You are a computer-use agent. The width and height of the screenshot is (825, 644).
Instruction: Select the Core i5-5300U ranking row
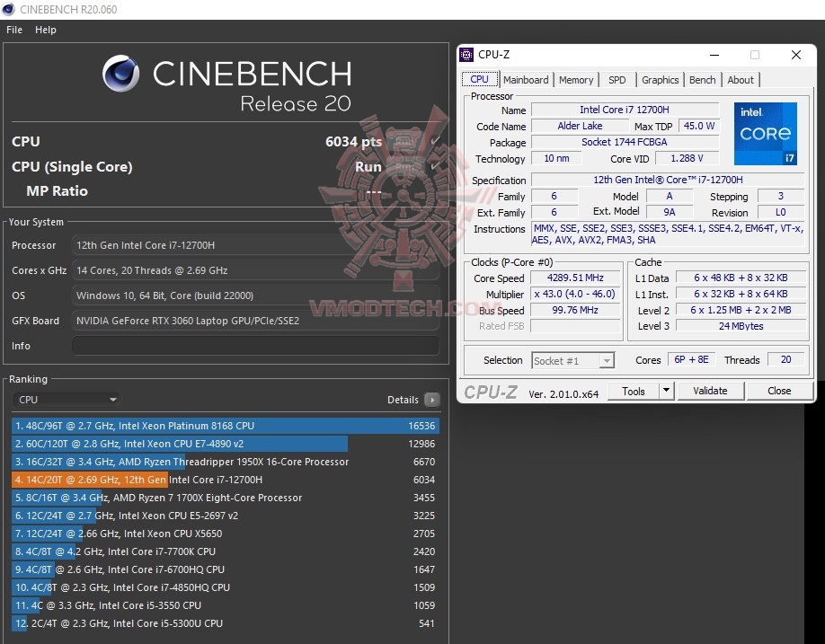[226, 623]
